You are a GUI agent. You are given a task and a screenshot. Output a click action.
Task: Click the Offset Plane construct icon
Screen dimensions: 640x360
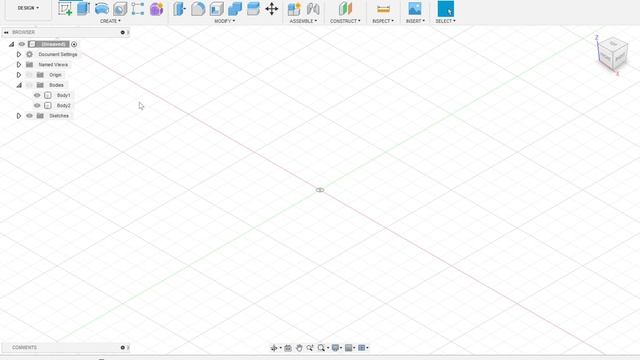345,9
